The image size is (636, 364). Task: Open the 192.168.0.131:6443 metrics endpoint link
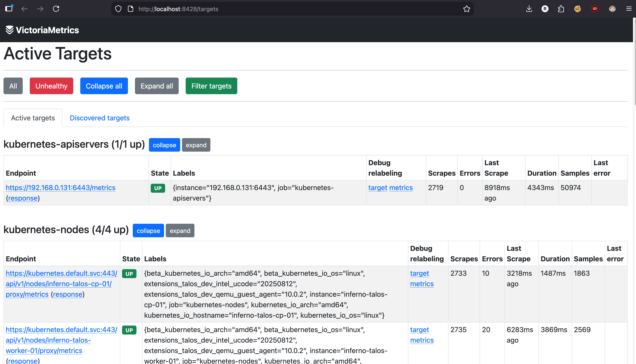(61, 187)
